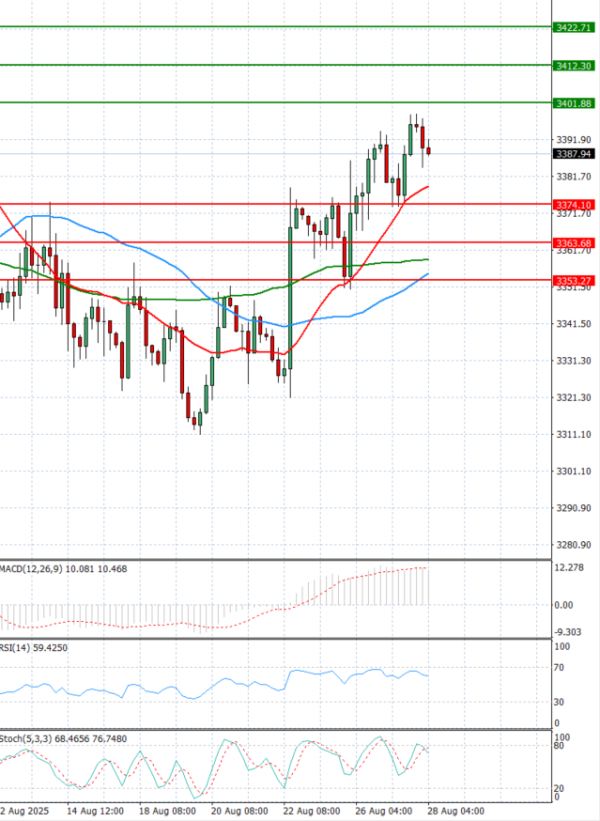
Task: Click the 18 Aug 08:00 time label
Action: [168, 811]
